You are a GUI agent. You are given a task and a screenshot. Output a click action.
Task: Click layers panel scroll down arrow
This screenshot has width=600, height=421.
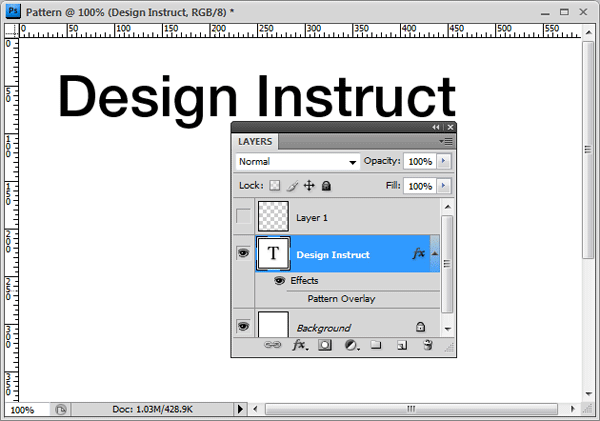tap(447, 328)
